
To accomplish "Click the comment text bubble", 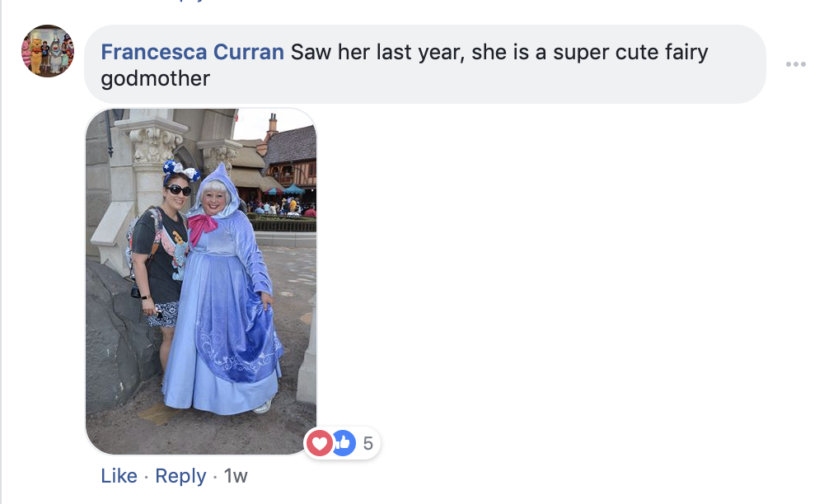I will (424, 64).
